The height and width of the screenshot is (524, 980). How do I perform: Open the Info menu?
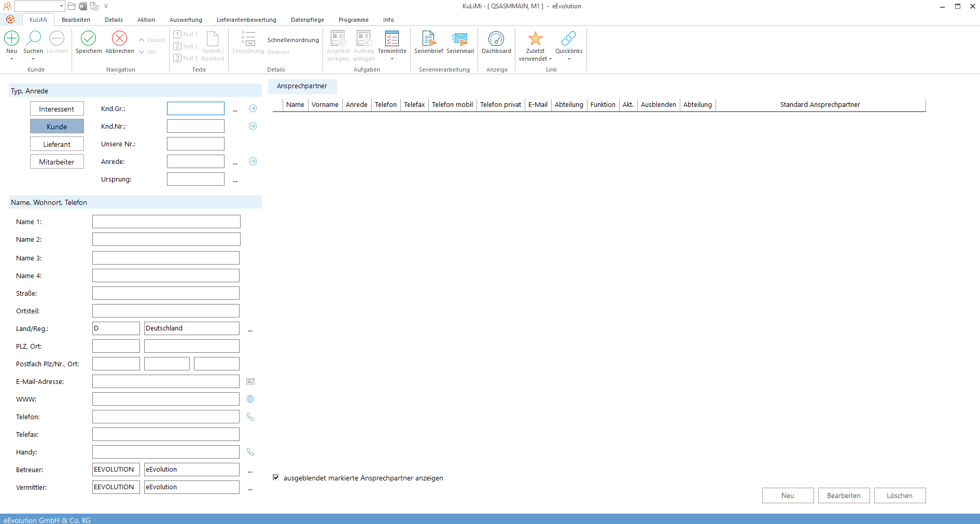tap(388, 20)
